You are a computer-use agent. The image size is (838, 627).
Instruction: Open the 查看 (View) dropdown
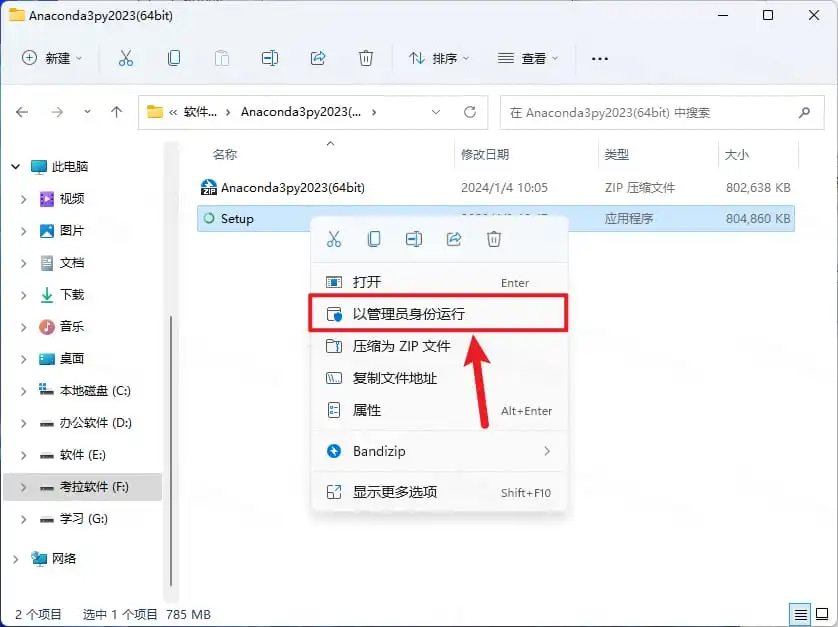tap(528, 58)
